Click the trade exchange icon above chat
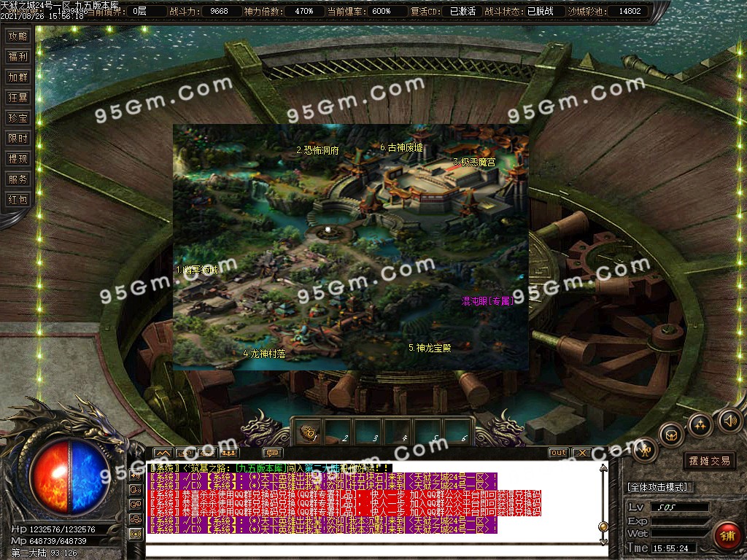Screen dimensions: 747x560 click(x=185, y=453)
